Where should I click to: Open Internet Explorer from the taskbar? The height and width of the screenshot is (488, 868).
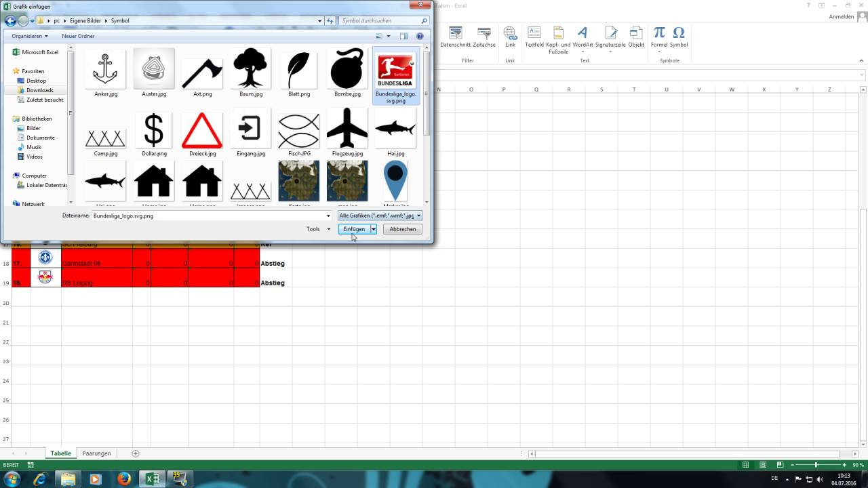tap(40, 479)
